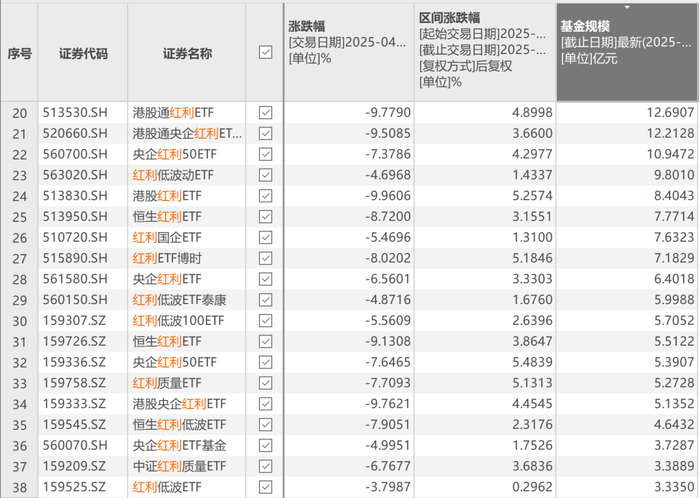Uncheck the checkbox for 513530.SH row
700x498 pixels.
[266, 112]
